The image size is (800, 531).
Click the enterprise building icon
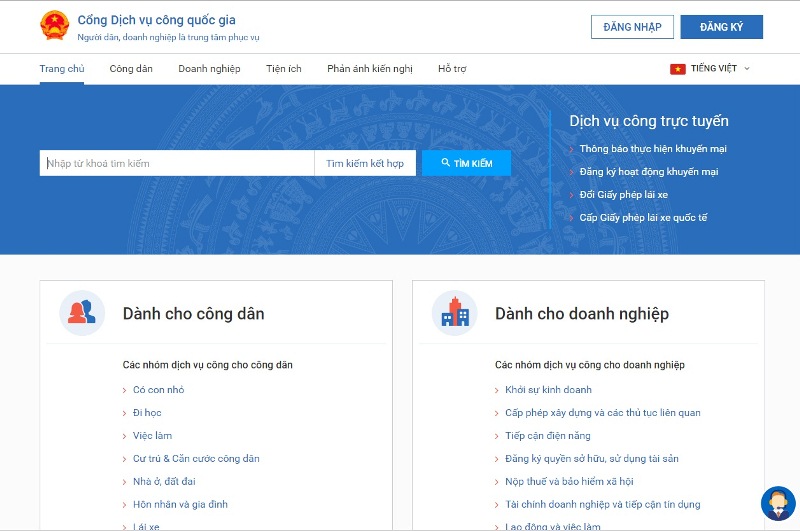tap(454, 313)
